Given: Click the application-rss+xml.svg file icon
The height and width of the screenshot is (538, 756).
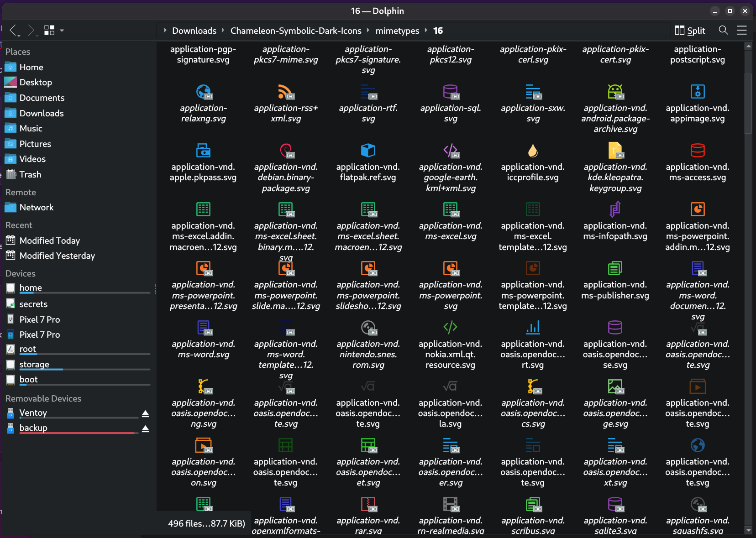Looking at the screenshot, I should (x=286, y=92).
